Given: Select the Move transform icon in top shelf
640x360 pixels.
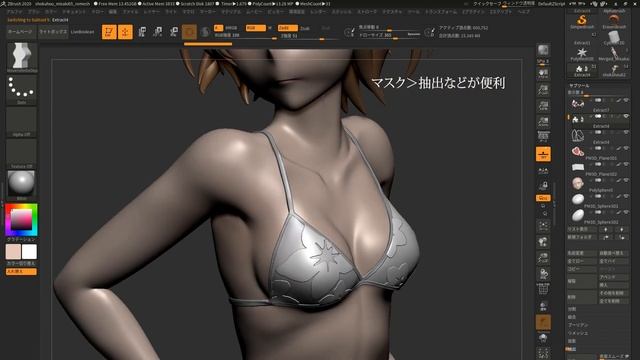Looking at the screenshot, I should pos(142,32).
